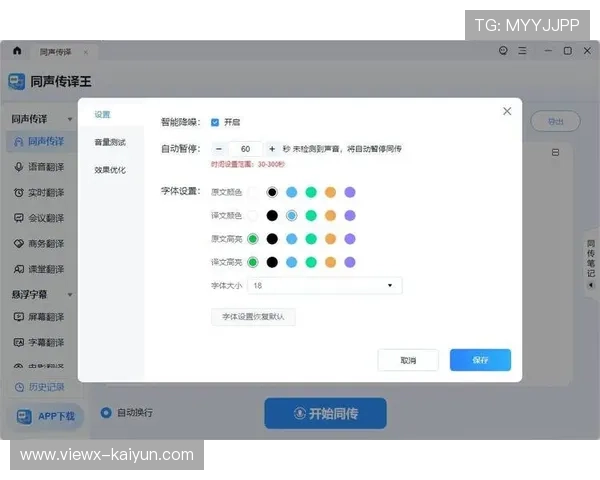Select 同声传译 in the sidebar
This screenshot has height=480, width=600.
point(39,141)
